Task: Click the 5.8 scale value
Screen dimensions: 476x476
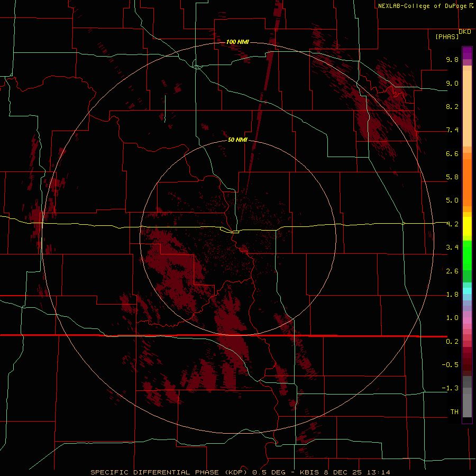Action: click(452, 177)
